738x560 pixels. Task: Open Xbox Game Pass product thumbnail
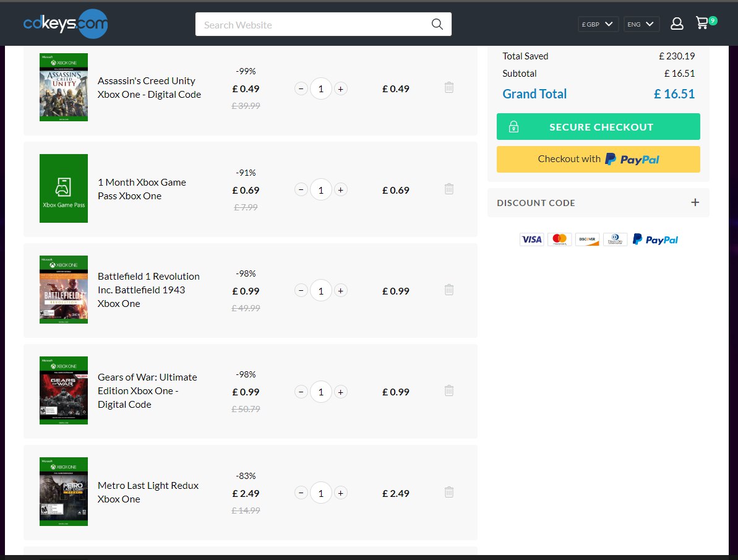(x=64, y=188)
